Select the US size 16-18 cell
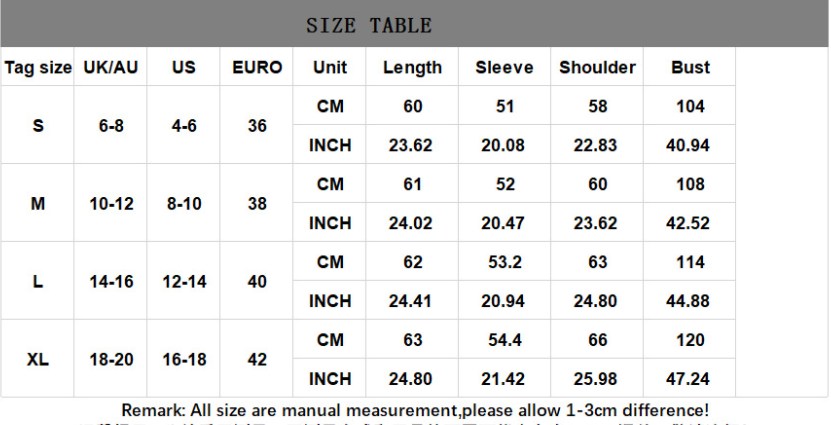Image resolution: width=831 pixels, height=425 pixels. pyautogui.click(x=184, y=359)
